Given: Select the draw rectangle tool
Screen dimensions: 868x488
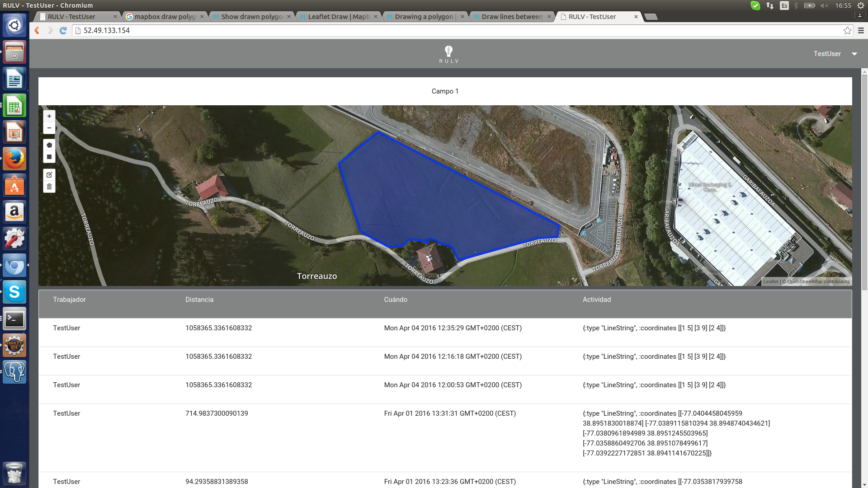Looking at the screenshot, I should point(49,157).
